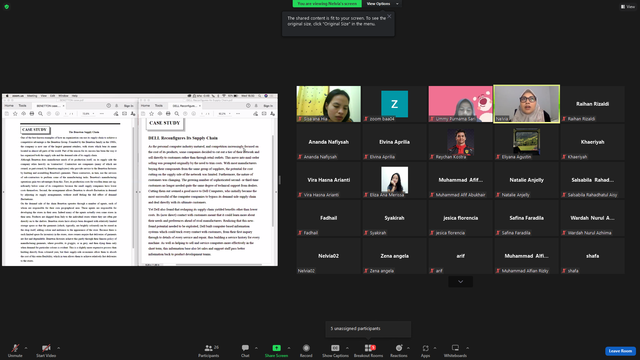Viewport: 640px width, 360px height.
Task: Select Reychan Kostra's participant tile
Action: pyautogui.click(x=460, y=142)
